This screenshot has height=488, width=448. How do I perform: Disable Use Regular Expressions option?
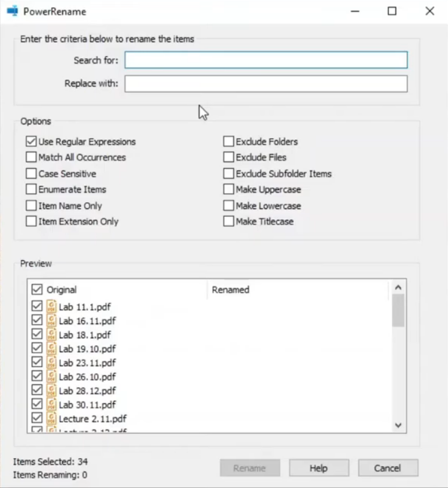pyautogui.click(x=32, y=141)
